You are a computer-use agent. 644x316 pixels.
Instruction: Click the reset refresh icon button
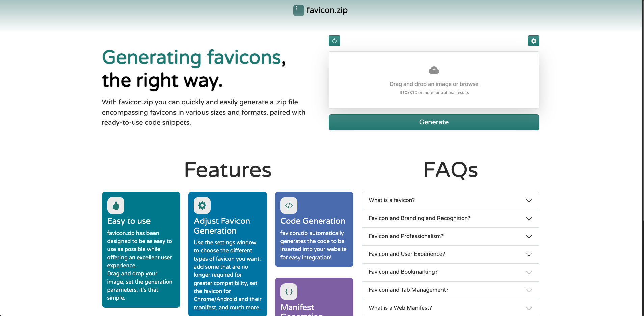tap(334, 41)
